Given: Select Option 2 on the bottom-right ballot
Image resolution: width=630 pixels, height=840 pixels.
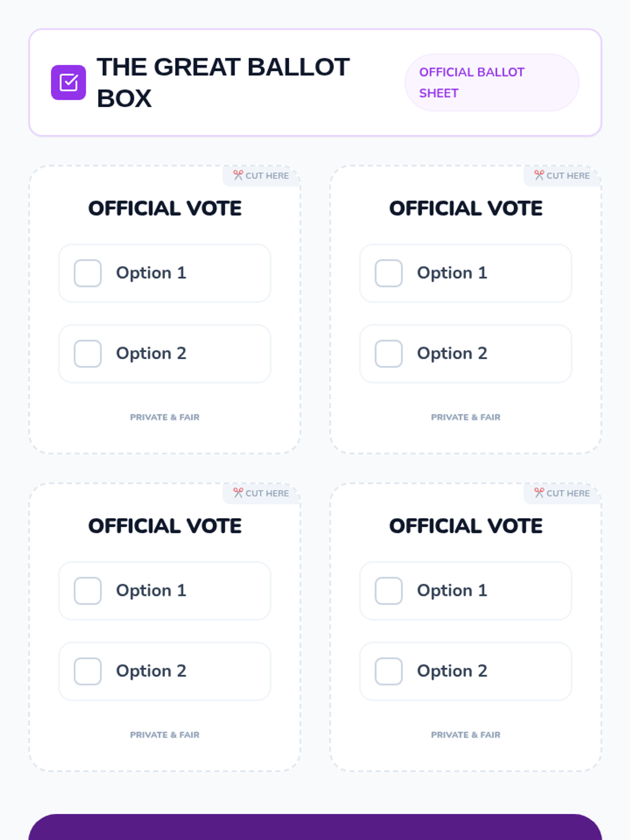Looking at the screenshot, I should tap(388, 671).
